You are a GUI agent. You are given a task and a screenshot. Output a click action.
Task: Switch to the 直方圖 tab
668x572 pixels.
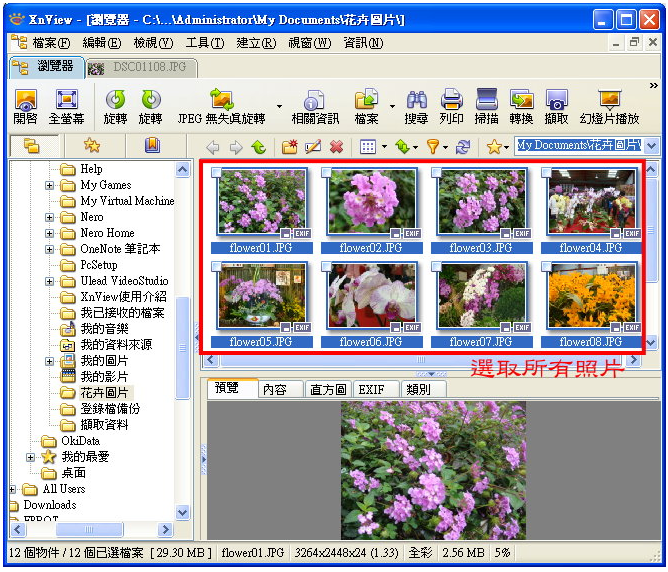pyautogui.click(x=328, y=389)
